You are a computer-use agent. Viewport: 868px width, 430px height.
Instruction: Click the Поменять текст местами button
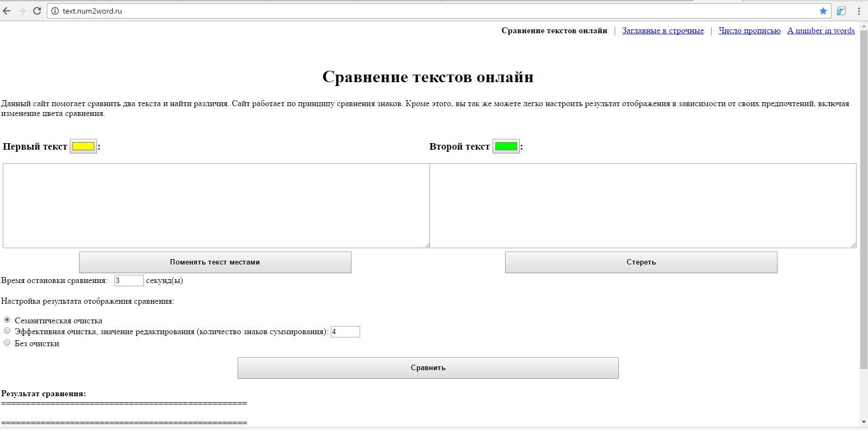[215, 262]
